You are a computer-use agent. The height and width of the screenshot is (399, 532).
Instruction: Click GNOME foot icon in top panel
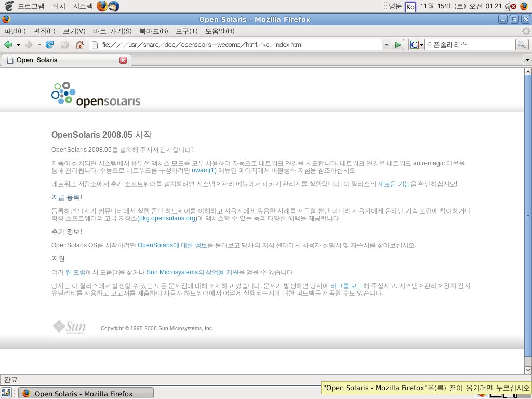tap(9, 6)
